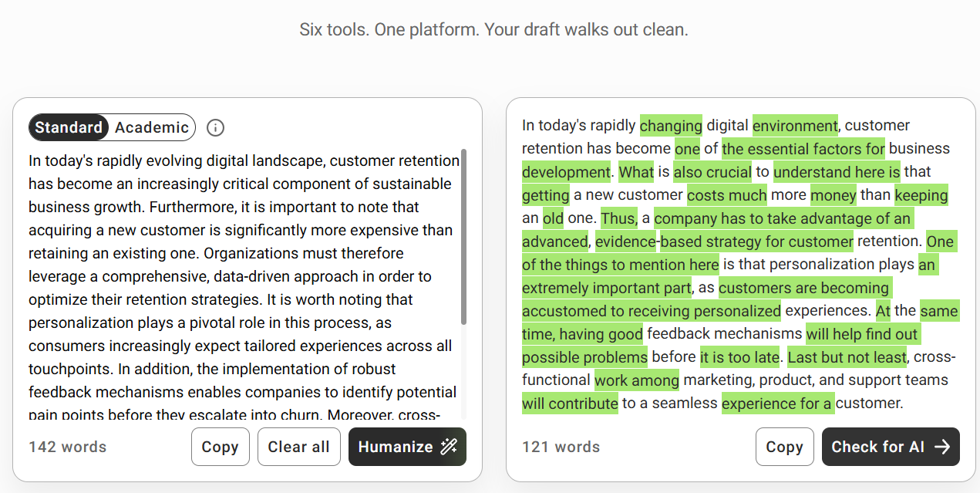Click the Check for AI button
This screenshot has height=493, width=980.
[x=891, y=447]
